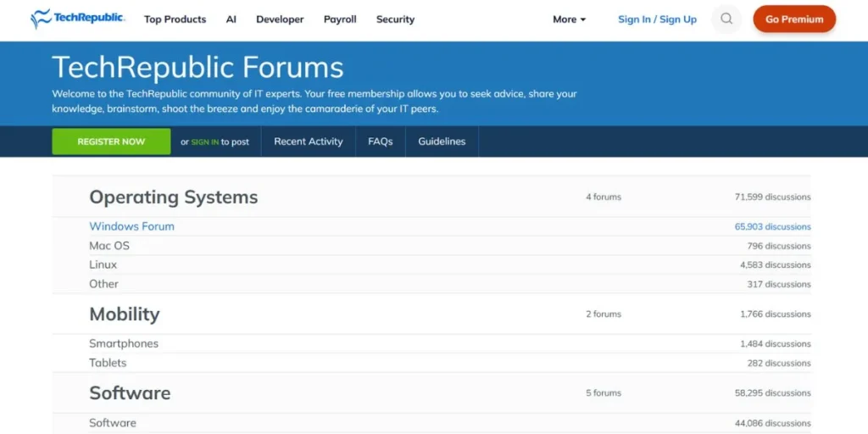Open the Other forum under Operating Systems
This screenshot has height=434, width=868.
pyautogui.click(x=103, y=284)
